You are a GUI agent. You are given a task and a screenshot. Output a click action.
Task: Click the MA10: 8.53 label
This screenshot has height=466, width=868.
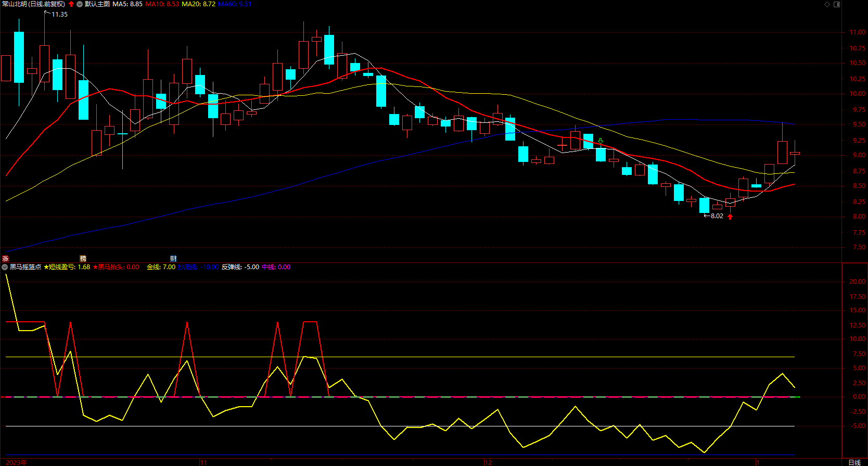tap(162, 4)
